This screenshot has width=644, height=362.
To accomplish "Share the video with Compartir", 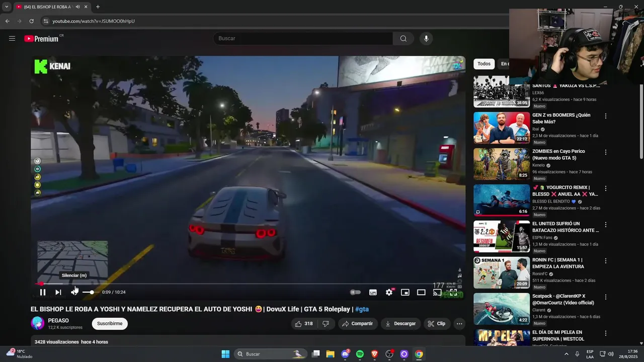I will 358,324.
